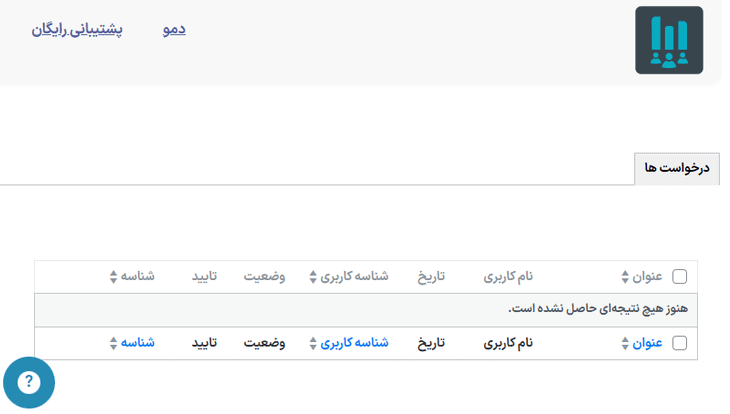Check the select-all checkbox in table footer
This screenshot has height=414, width=730.
680,343
